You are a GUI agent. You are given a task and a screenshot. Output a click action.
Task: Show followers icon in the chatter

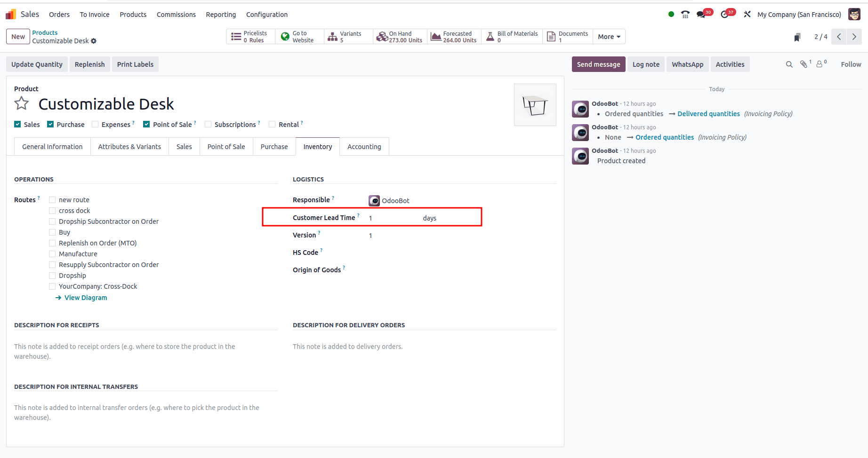(x=820, y=64)
